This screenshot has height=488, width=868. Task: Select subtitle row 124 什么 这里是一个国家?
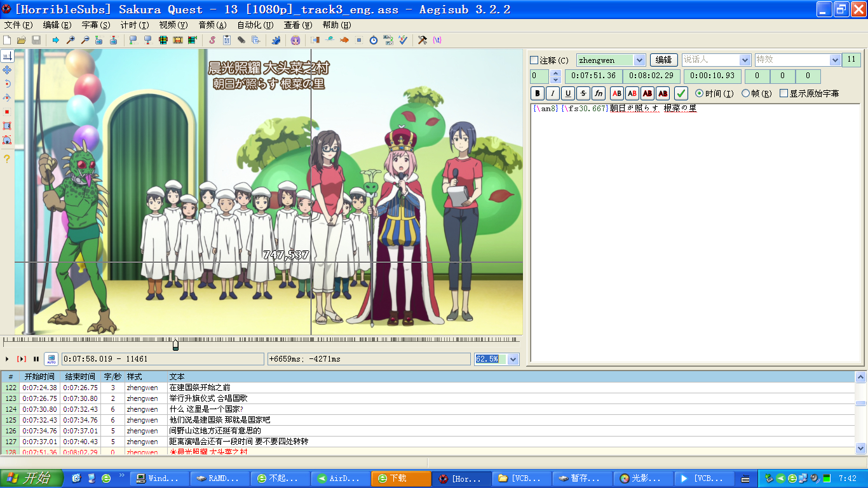click(x=428, y=409)
